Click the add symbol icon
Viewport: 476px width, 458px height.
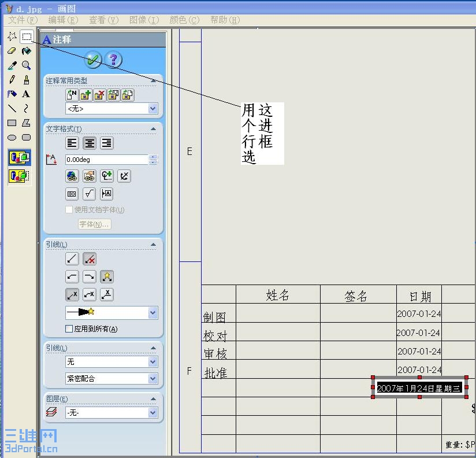point(106,176)
